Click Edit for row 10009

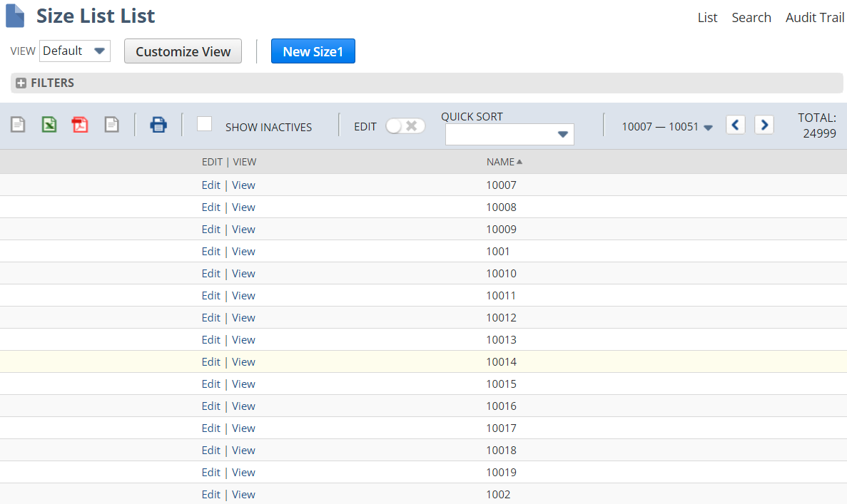[x=211, y=230]
